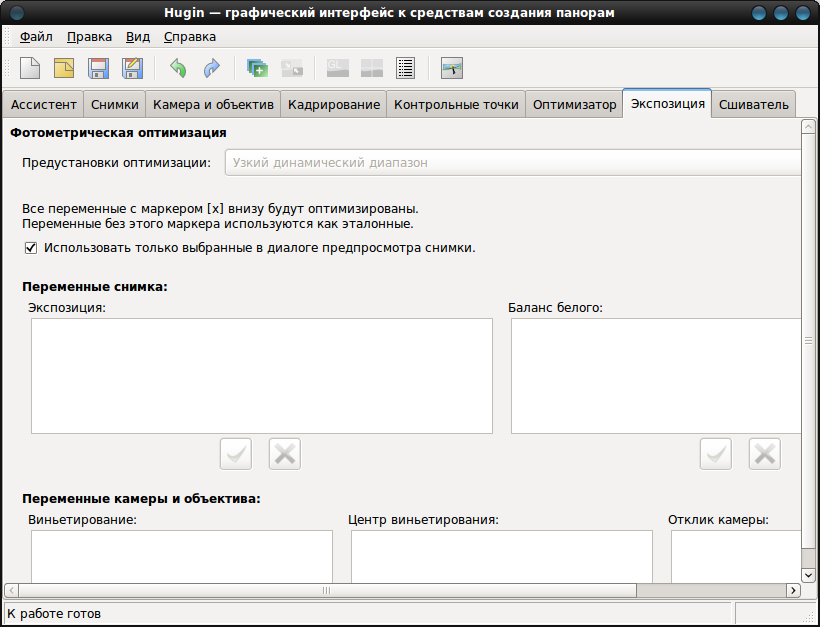Click inside the Виньетирование list box

pyautogui.click(x=182, y=556)
